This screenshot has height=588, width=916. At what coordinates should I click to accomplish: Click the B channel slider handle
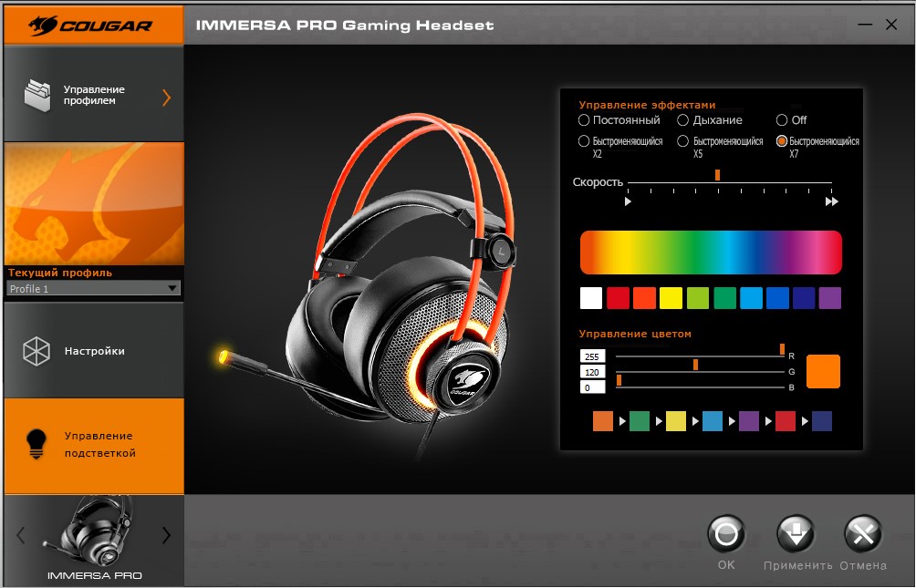coord(619,381)
